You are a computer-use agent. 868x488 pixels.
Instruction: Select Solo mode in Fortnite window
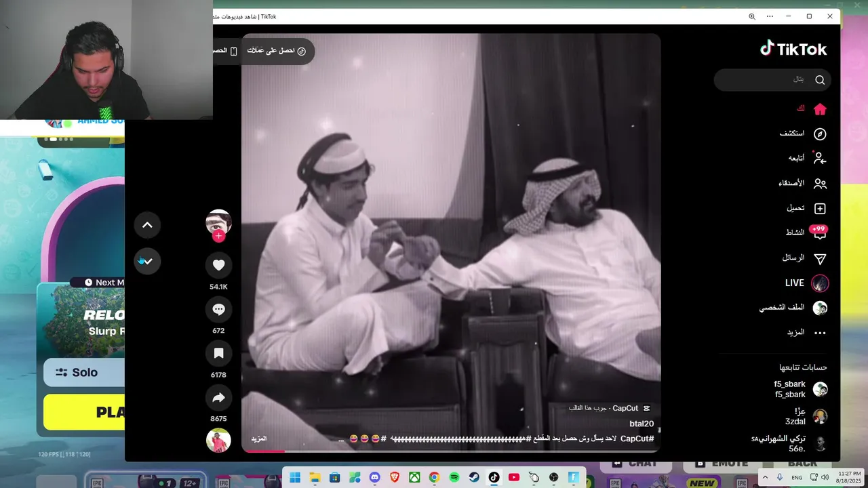point(84,372)
